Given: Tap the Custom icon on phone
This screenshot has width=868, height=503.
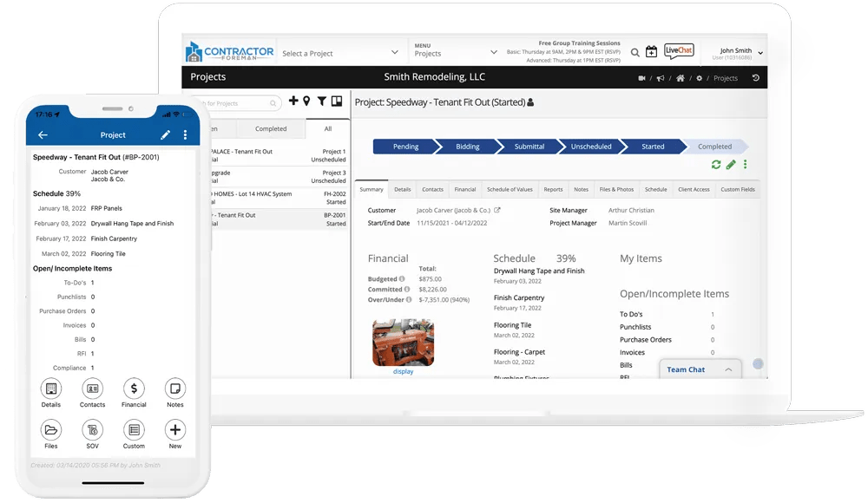Looking at the screenshot, I should (134, 430).
